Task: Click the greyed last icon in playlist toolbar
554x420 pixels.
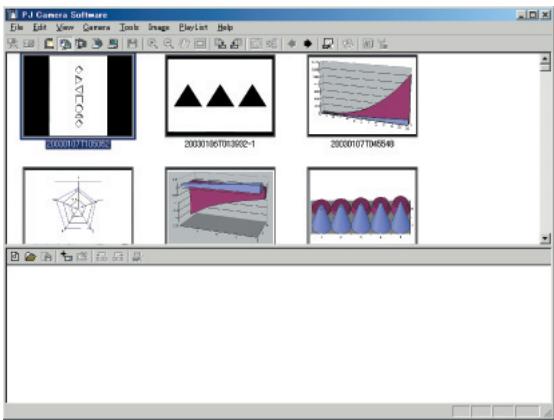Action: (137, 256)
